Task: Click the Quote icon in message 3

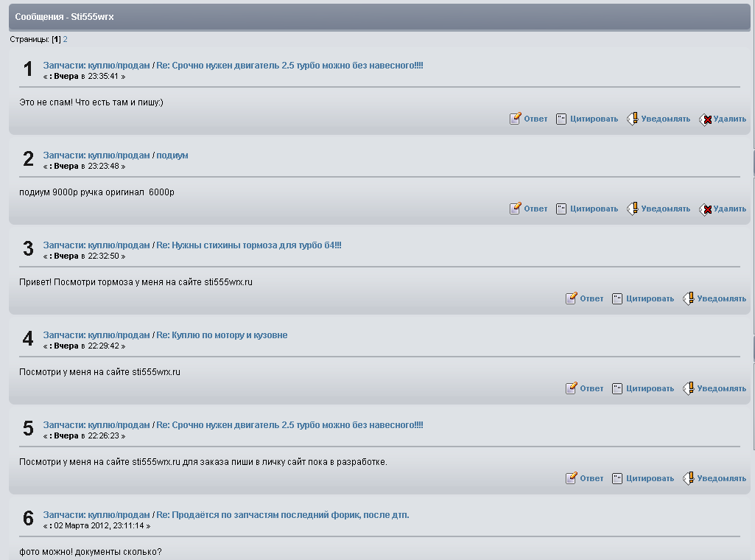Action: [x=617, y=298]
